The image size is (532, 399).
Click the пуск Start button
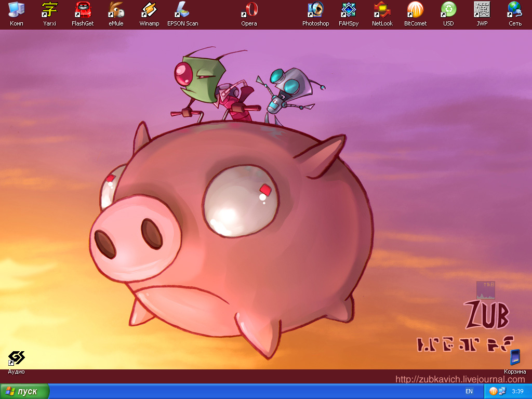tap(24, 391)
